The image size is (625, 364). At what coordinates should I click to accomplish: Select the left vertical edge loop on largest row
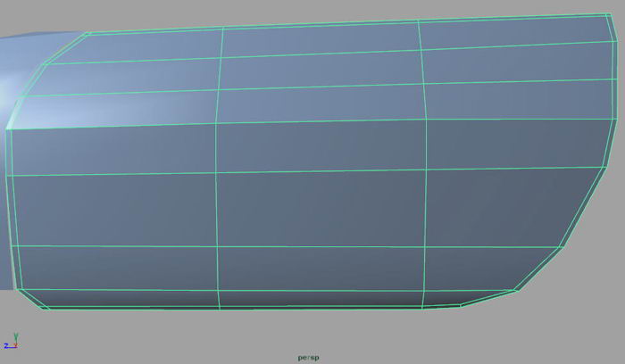click(215, 209)
